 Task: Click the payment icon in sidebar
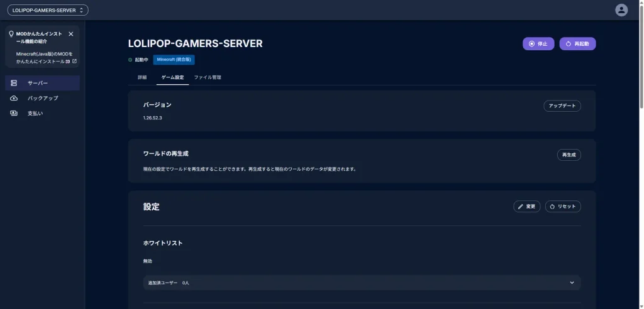point(14,113)
